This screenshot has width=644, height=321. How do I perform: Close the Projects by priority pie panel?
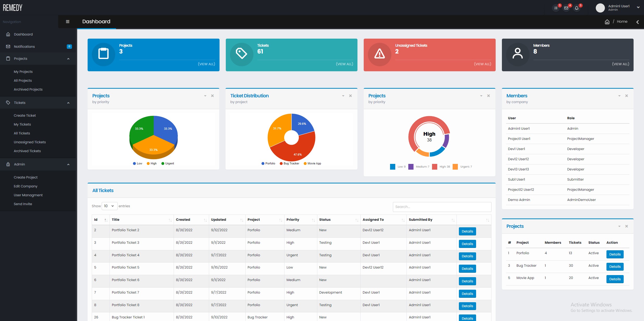tap(212, 96)
